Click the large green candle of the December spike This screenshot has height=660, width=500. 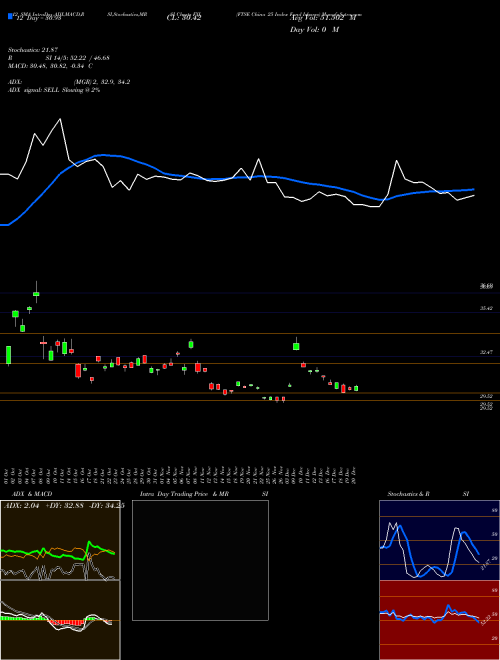[x=296, y=346]
